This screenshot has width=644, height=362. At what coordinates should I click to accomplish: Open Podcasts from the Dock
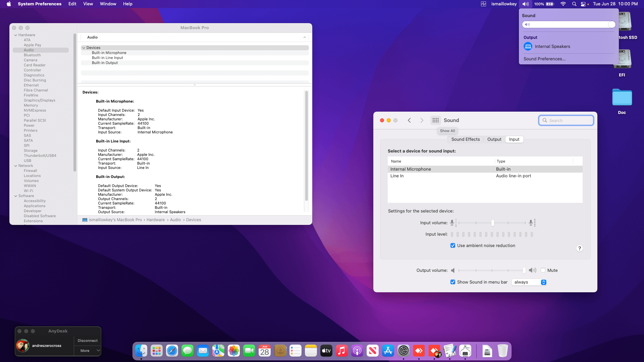(x=357, y=351)
